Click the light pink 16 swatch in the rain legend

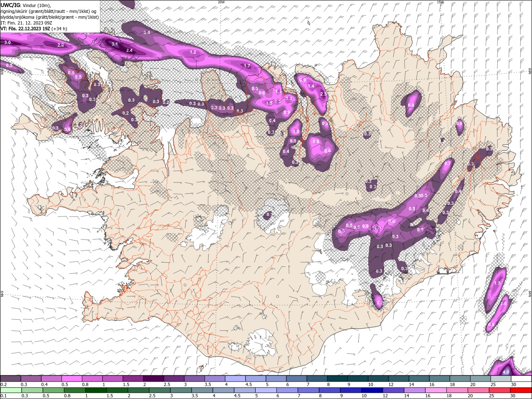click(x=436, y=390)
